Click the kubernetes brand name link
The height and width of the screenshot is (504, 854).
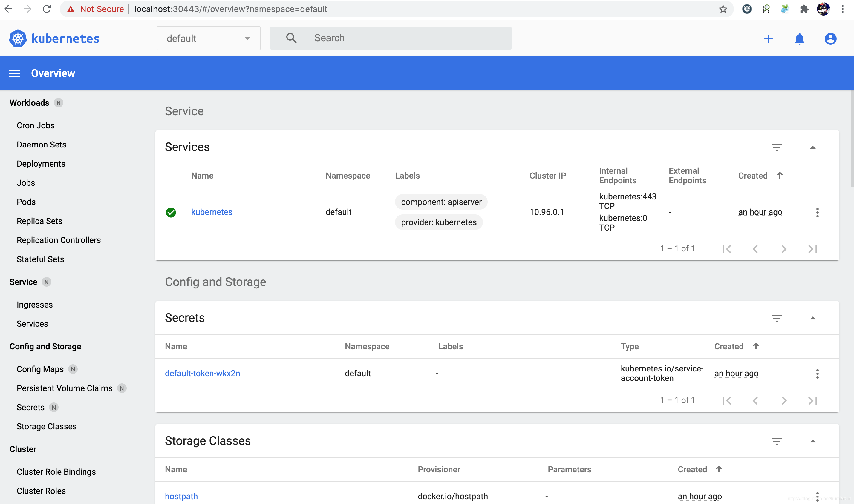click(x=65, y=39)
